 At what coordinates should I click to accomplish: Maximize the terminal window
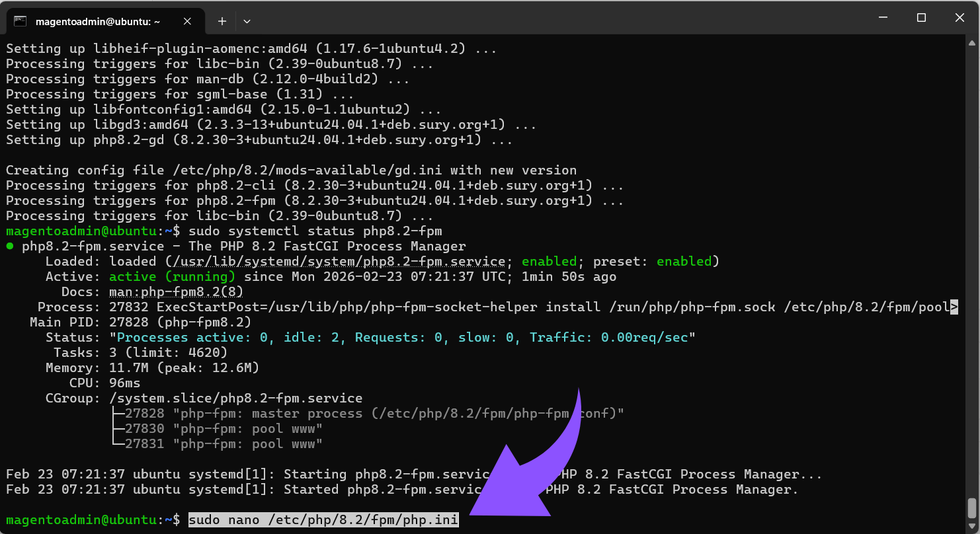pyautogui.click(x=921, y=17)
